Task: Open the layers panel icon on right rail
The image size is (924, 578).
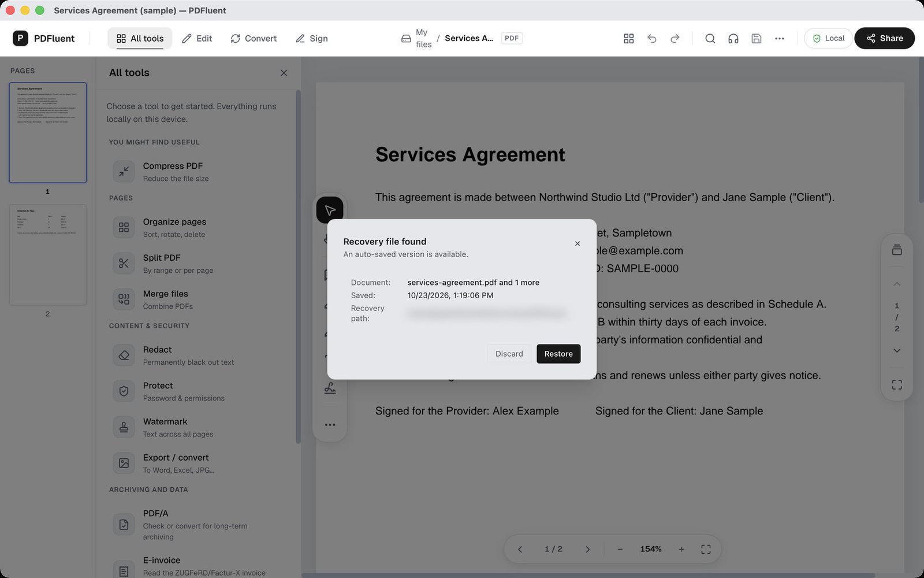Action: (897, 250)
